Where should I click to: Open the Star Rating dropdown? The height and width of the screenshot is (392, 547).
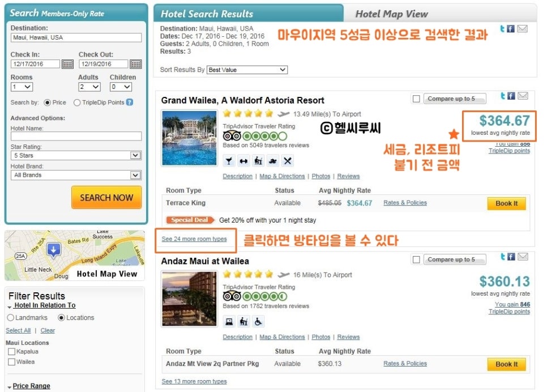[76, 155]
